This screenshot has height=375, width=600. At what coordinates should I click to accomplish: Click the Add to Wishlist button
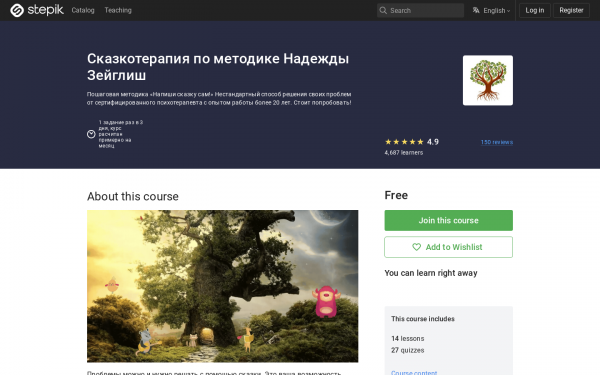click(448, 247)
